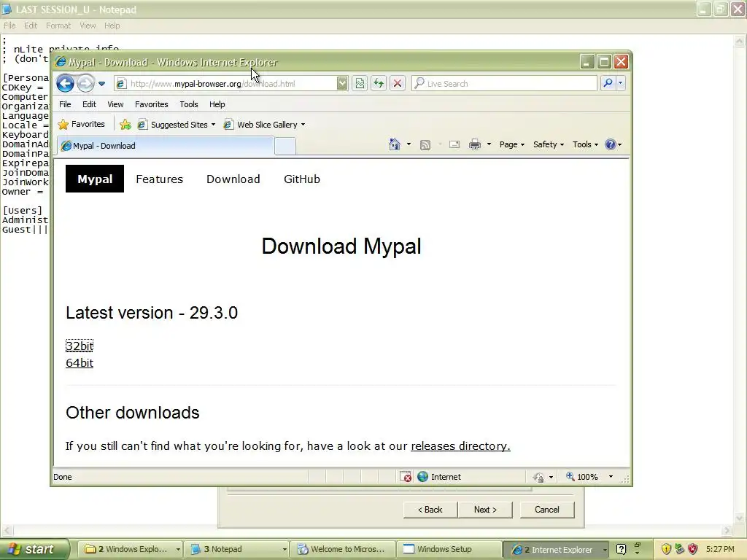Click the Print icon

click(x=474, y=144)
